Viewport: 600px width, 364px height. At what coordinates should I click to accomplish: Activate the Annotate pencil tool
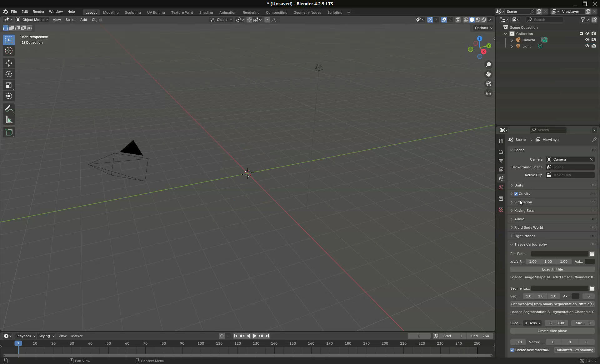point(9,109)
